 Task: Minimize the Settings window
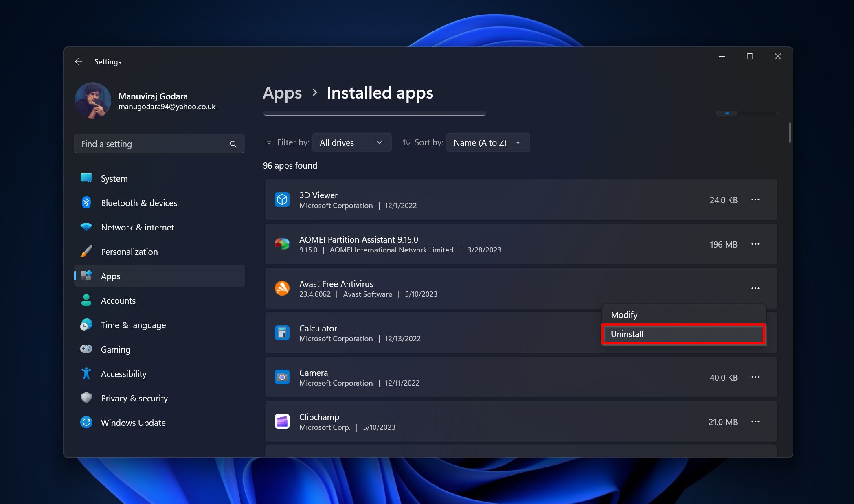[722, 57]
